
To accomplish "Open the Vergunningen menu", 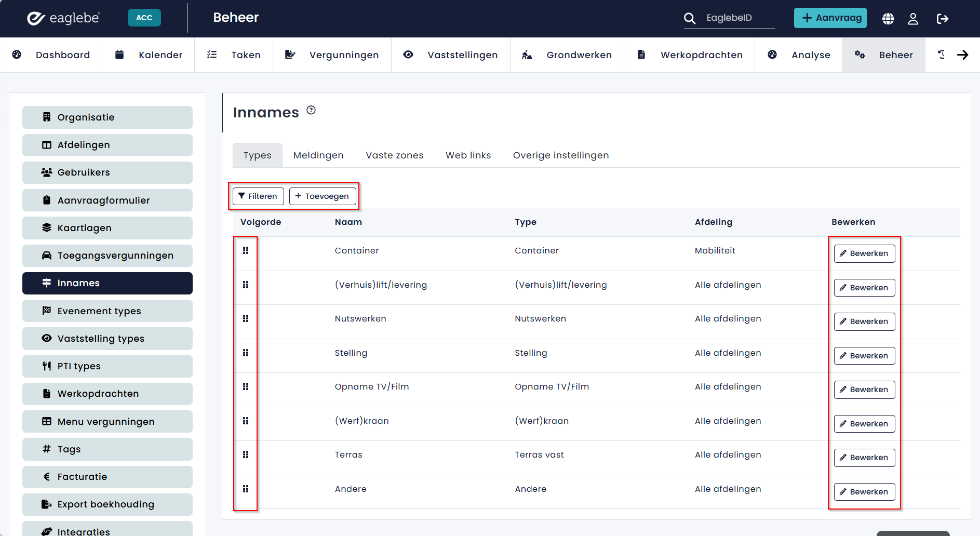I will 332,55.
